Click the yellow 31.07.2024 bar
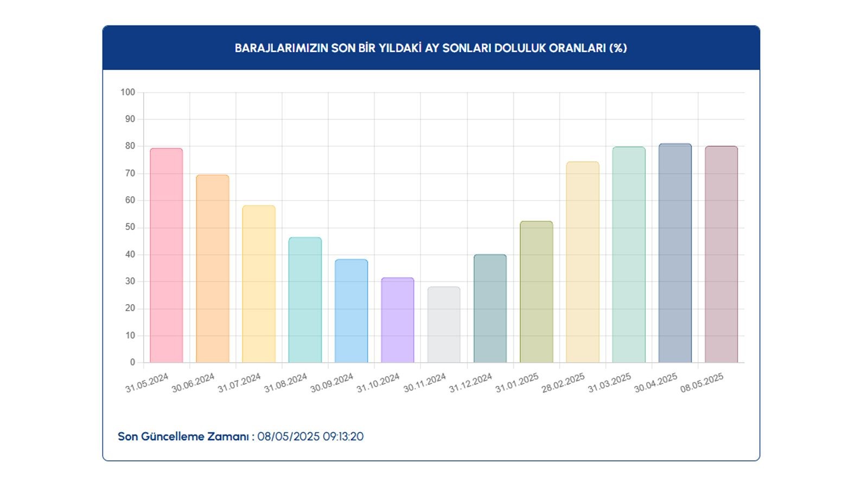The image size is (868, 488). 259,284
